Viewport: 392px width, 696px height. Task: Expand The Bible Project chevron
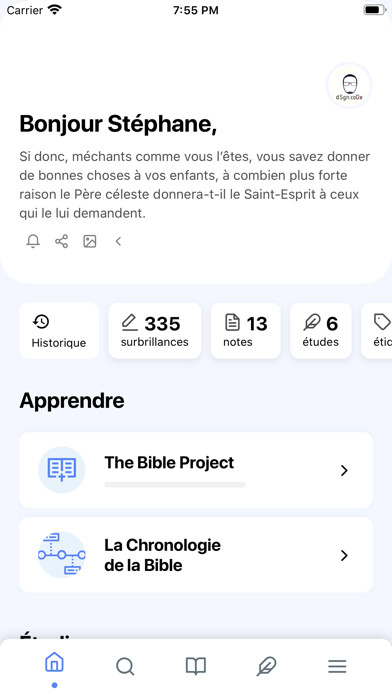coord(344,470)
